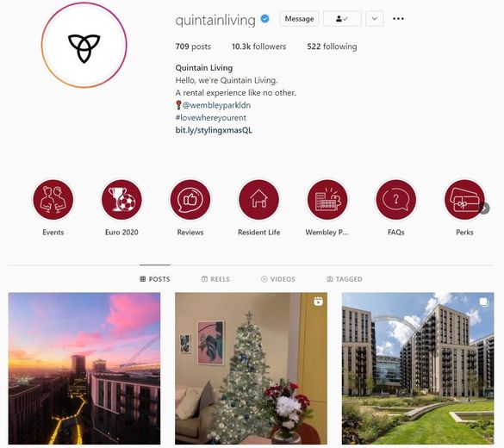
Task: Click the blue verified badge
Action: (x=264, y=19)
